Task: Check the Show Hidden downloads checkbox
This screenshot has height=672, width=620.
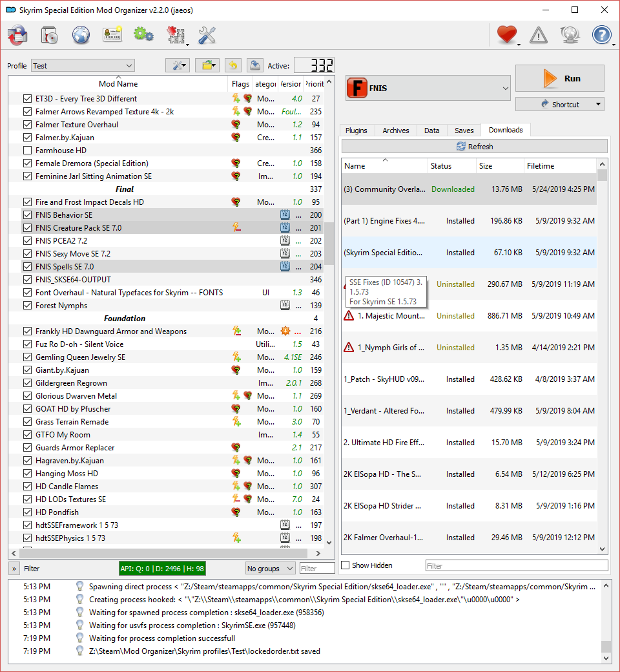Action: coord(346,565)
